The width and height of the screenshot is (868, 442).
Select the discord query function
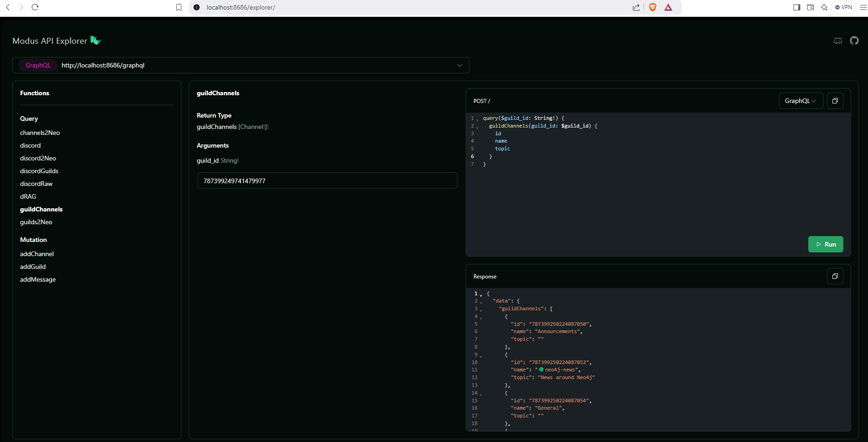(31, 145)
